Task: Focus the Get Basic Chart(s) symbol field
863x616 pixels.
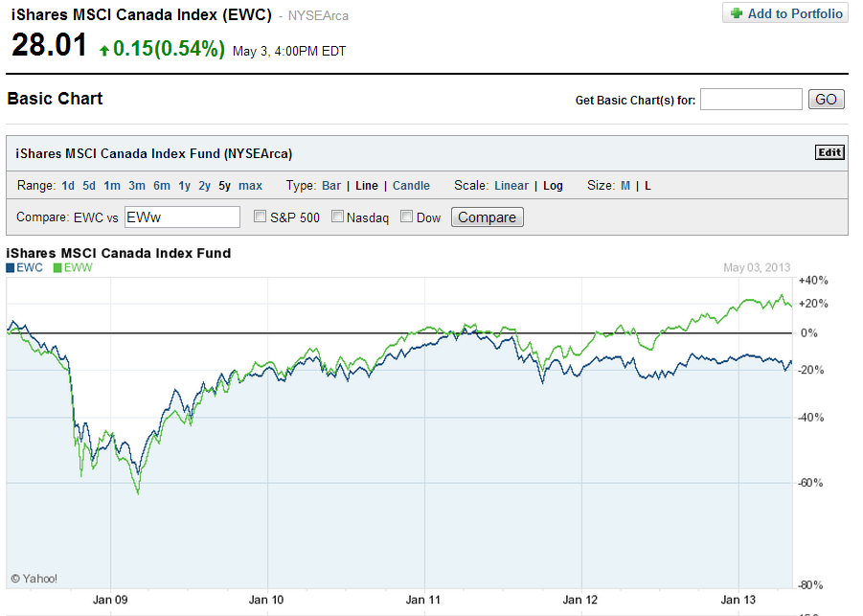Action: (x=751, y=99)
